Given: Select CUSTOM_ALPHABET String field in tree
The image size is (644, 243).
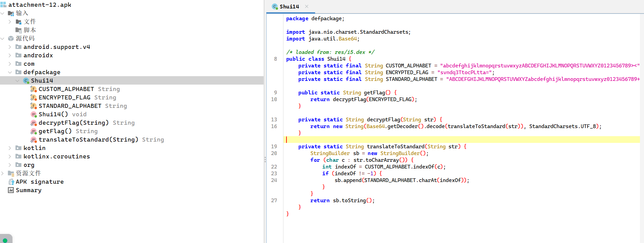Looking at the screenshot, I should [x=79, y=89].
